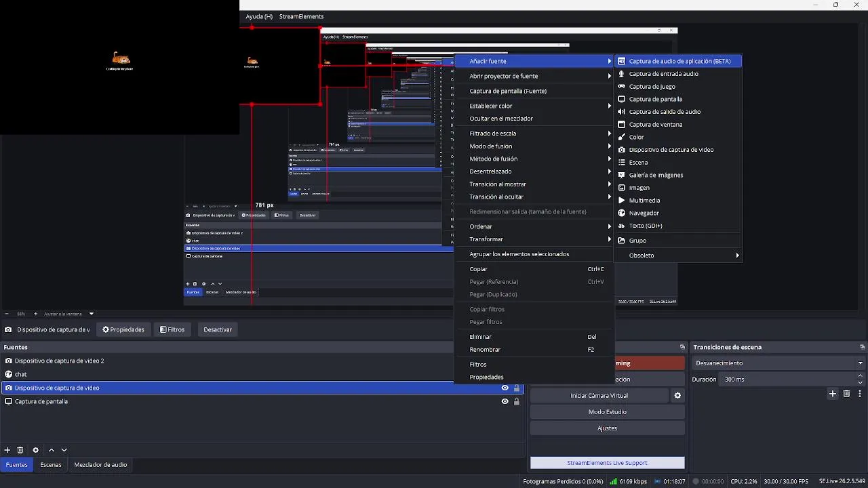Viewport: 868px width, 488px height.
Task: Toggle visibility of selected Dispositivo de captura de video
Action: [505, 388]
